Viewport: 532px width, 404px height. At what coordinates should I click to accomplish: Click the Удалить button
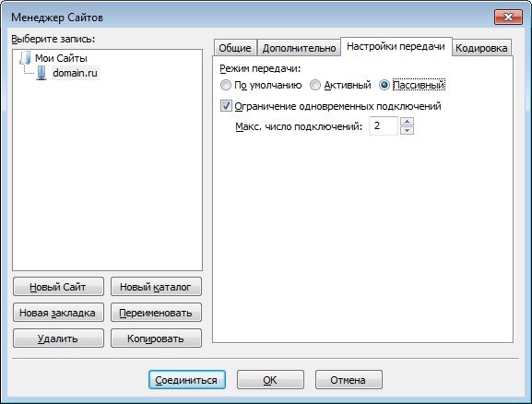(58, 339)
